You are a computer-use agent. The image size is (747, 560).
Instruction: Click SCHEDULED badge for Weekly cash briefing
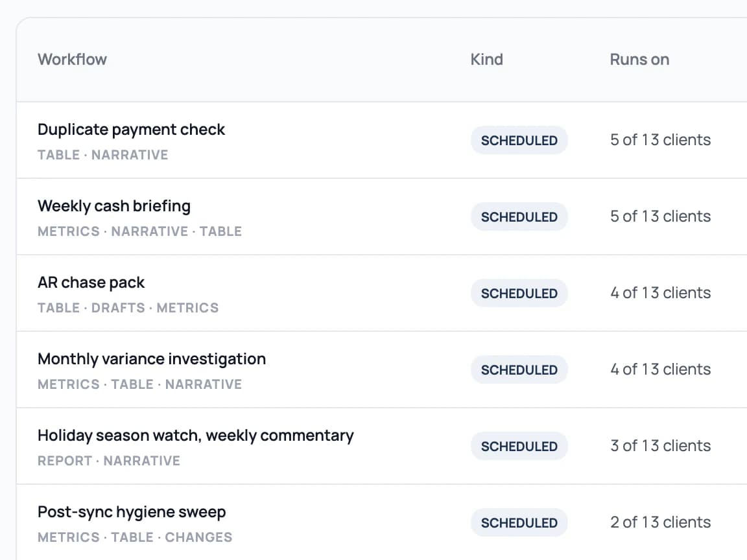coord(519,216)
